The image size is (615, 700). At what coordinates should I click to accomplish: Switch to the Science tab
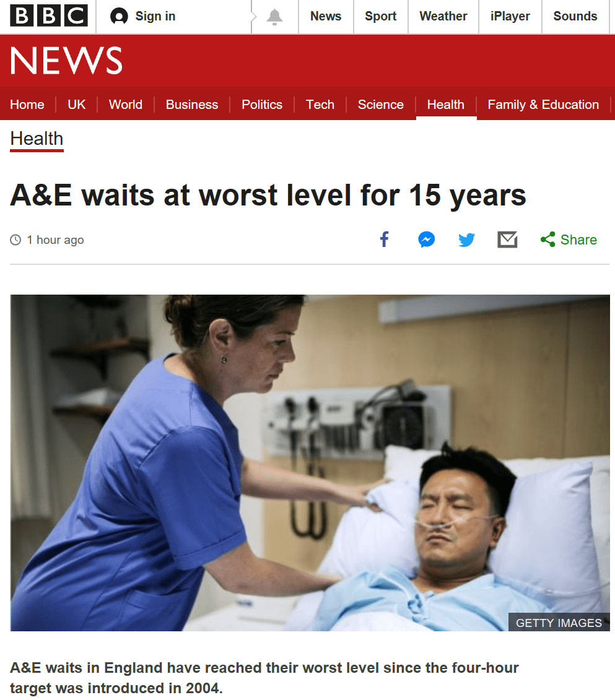point(380,105)
